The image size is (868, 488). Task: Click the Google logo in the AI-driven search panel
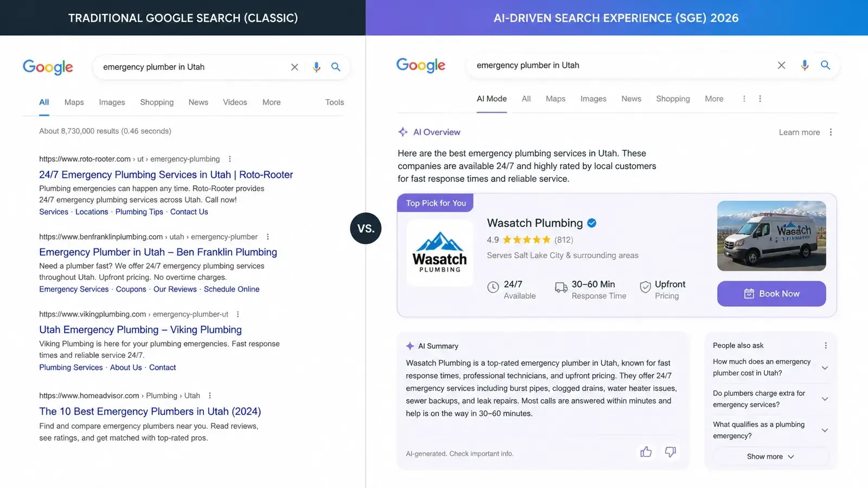point(421,66)
